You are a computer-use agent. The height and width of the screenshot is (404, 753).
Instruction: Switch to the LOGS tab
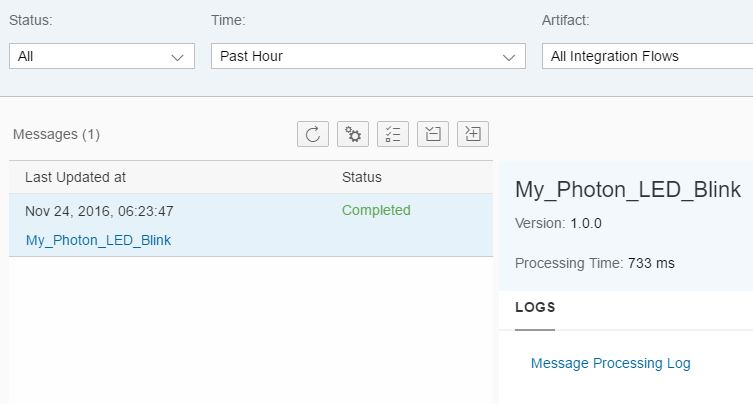click(535, 307)
